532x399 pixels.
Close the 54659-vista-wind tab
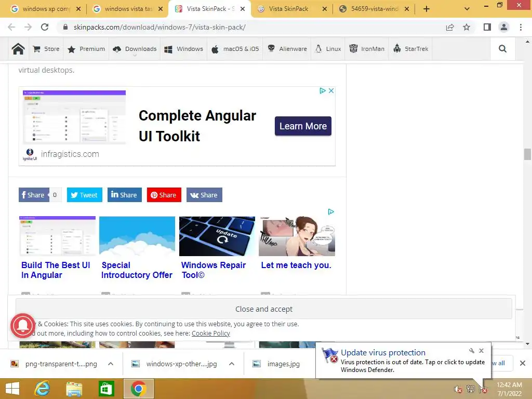tap(407, 9)
